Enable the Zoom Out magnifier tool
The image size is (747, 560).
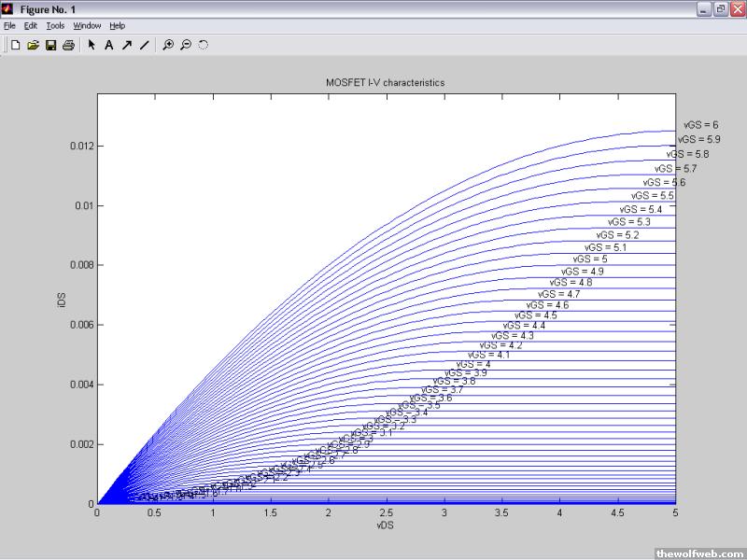pyautogui.click(x=186, y=44)
